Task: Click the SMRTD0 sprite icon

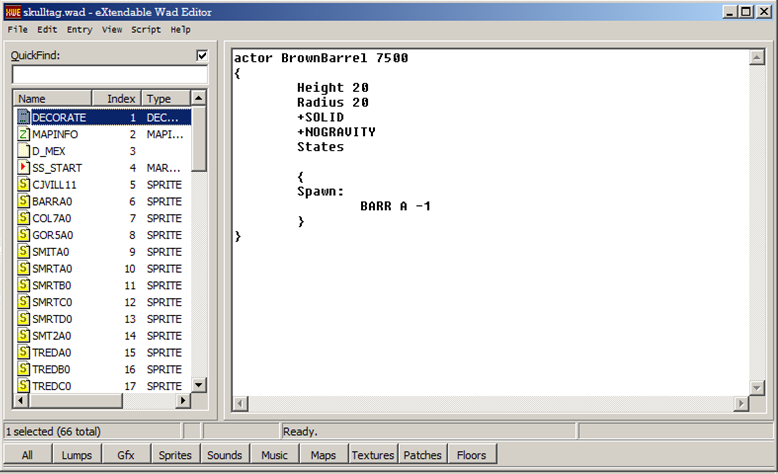Action: click(x=23, y=319)
